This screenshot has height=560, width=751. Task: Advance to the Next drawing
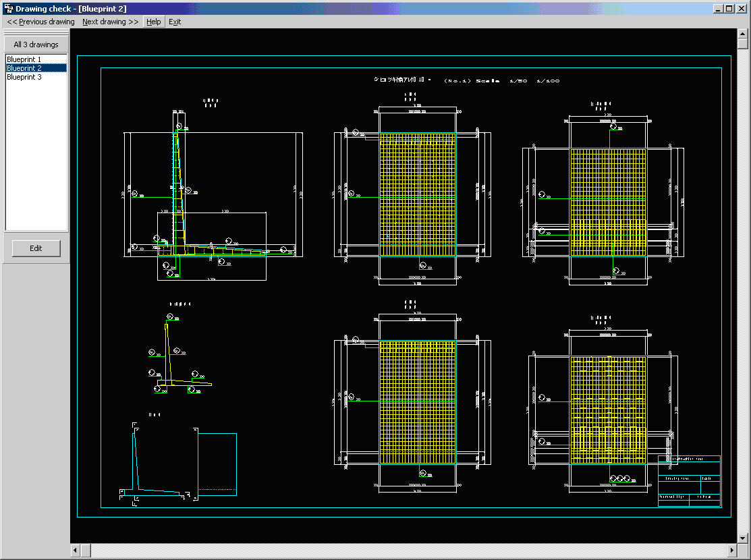click(x=111, y=22)
